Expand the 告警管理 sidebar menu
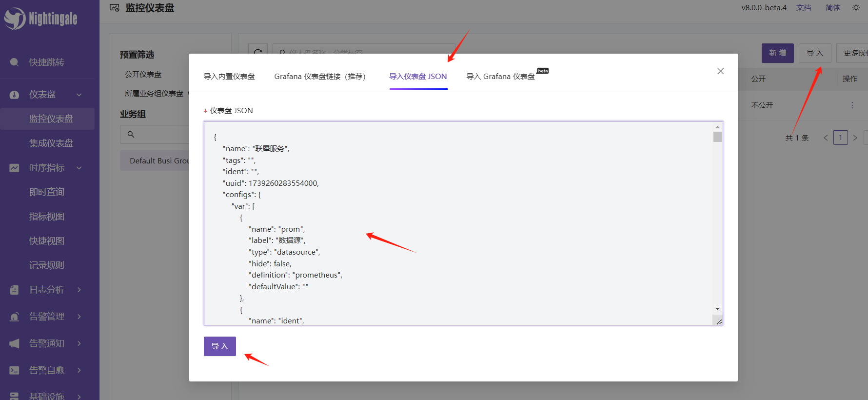The height and width of the screenshot is (400, 868). coord(79,317)
